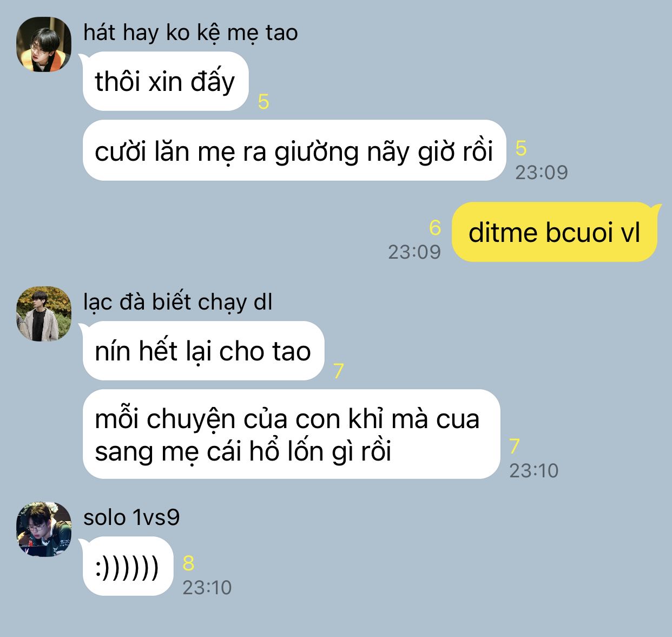Screen dimensions: 672x637
Task: Select the "mỗi chuyện của con khỉ" message
Action: 291,435
